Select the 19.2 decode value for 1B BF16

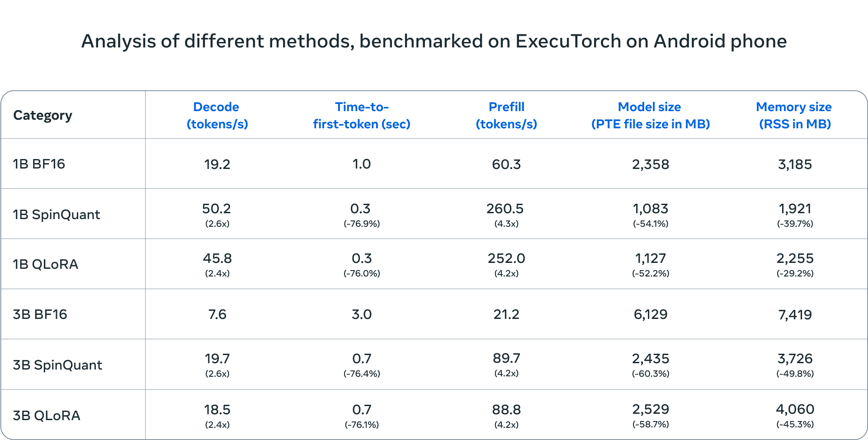(x=217, y=164)
